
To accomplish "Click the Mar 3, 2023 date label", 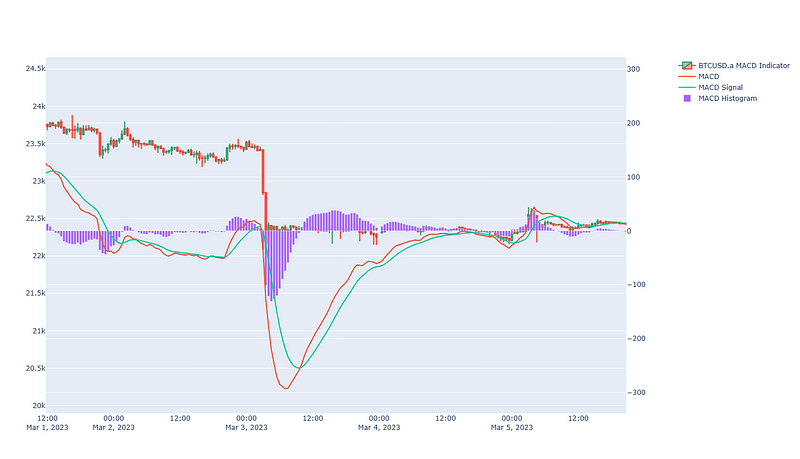I will 246,429.
